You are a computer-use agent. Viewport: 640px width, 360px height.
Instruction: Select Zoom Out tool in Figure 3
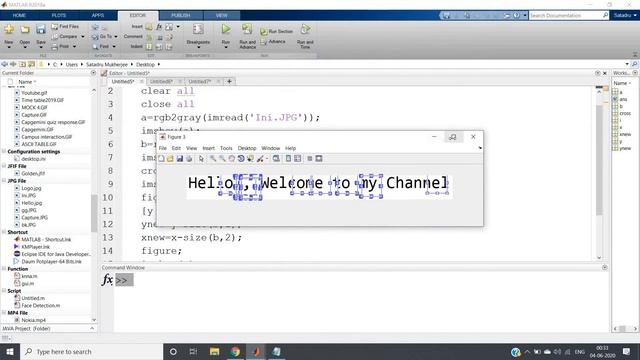click(222, 158)
